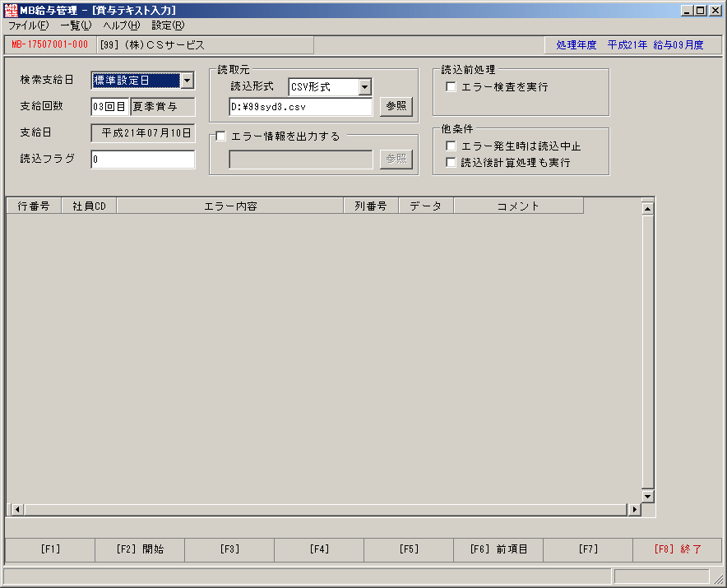Click the MB app icon in title bar
Screen dimensions: 727x588
pyautogui.click(x=11, y=10)
